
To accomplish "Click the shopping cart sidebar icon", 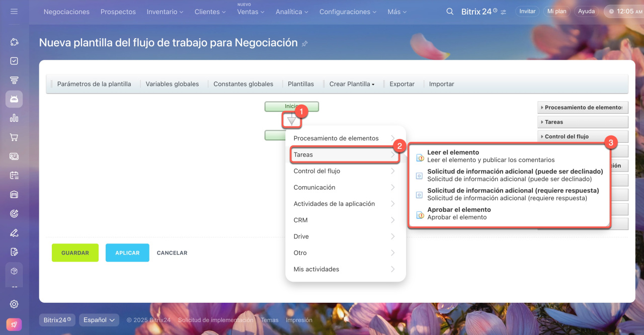I will (14, 137).
